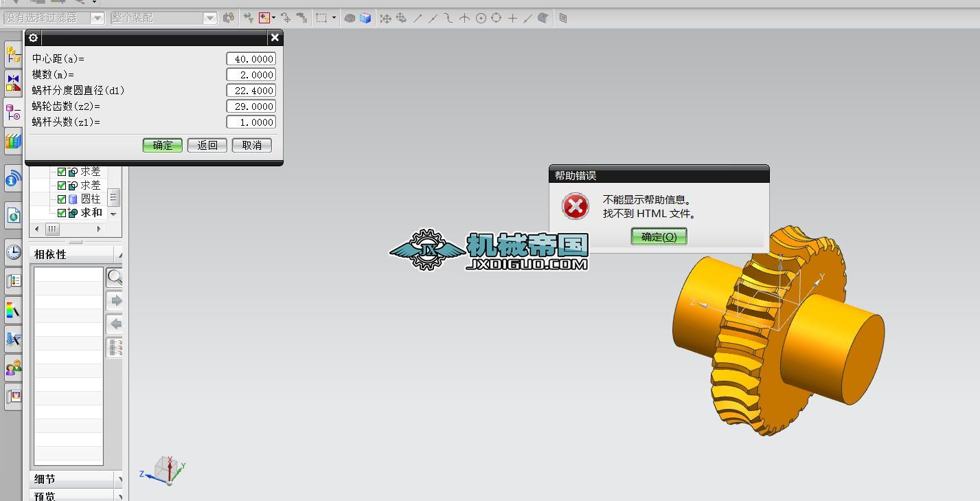Click the XYZ view triad
The image size is (980, 501).
click(x=163, y=470)
